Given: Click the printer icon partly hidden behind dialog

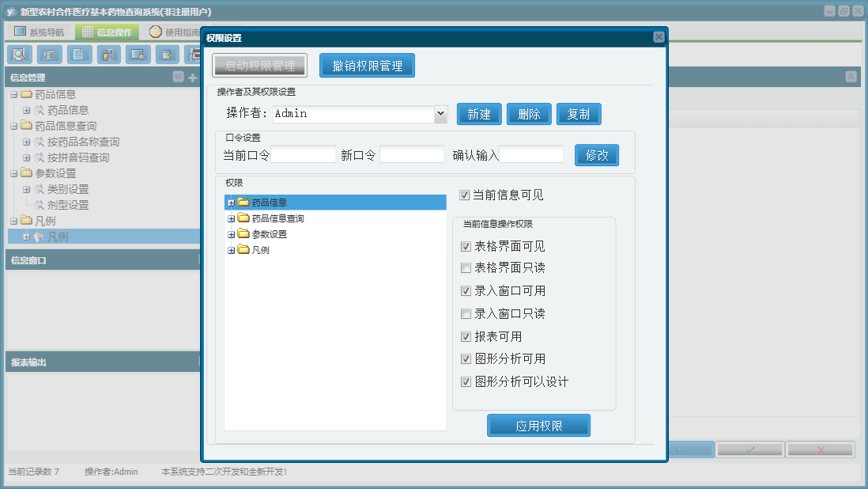Looking at the screenshot, I should [194, 55].
